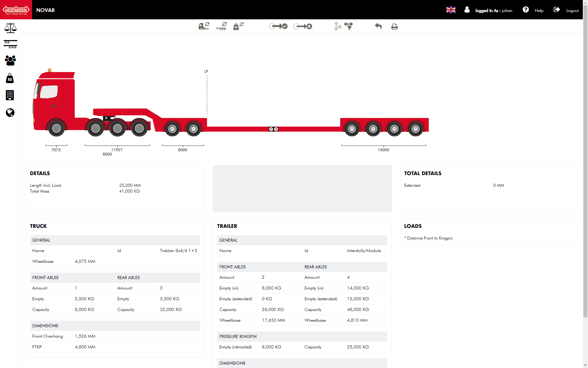Retract the trailer with the left chevron
The image size is (588, 368).
(271, 129)
